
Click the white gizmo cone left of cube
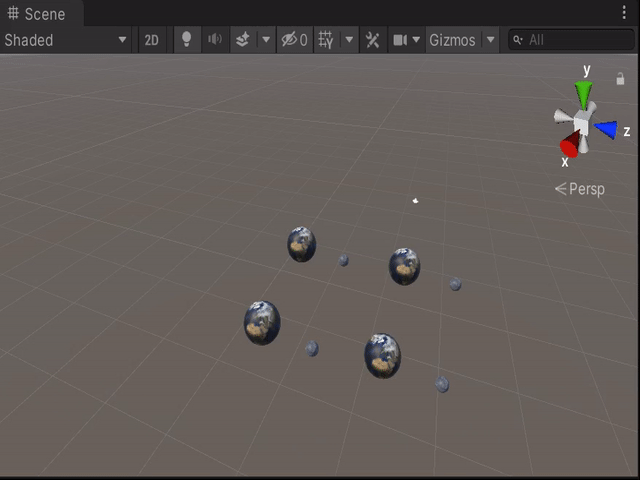[563, 116]
